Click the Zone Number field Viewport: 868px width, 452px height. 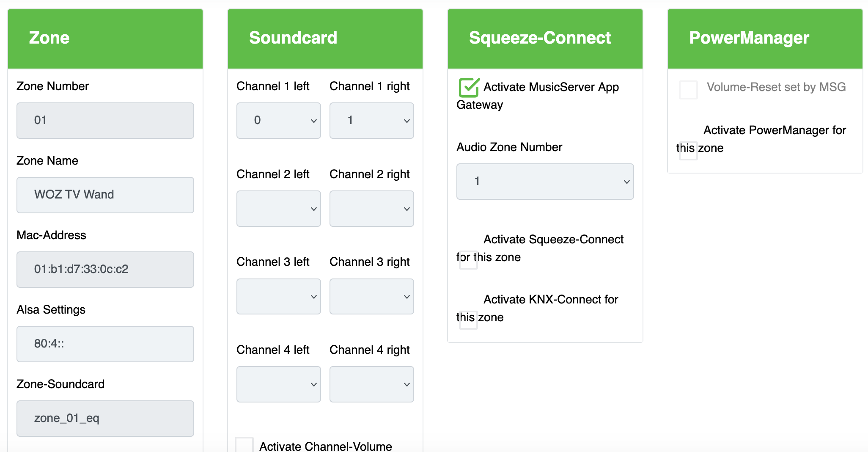click(105, 121)
